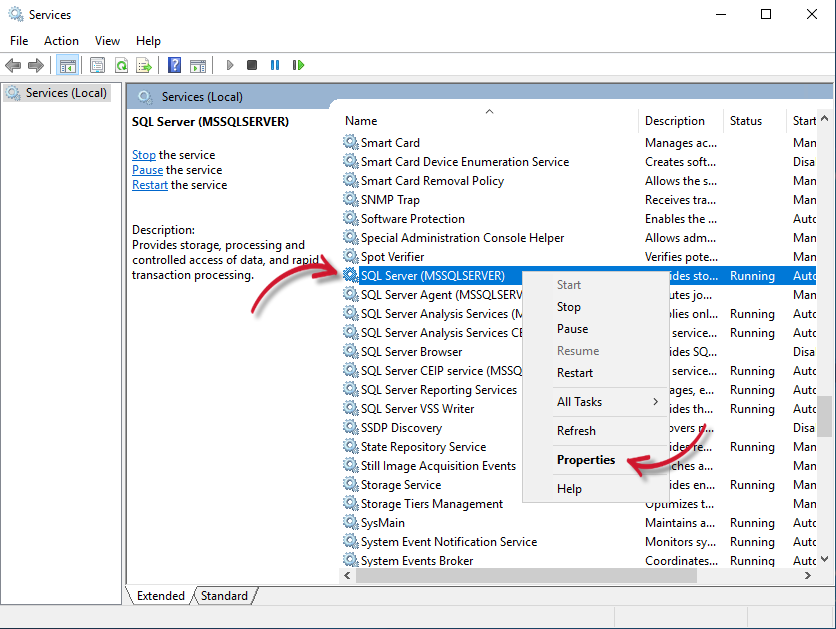Viewport: 836px width, 629px height.
Task: Click the Restart hyperlink for the service
Action: [150, 185]
